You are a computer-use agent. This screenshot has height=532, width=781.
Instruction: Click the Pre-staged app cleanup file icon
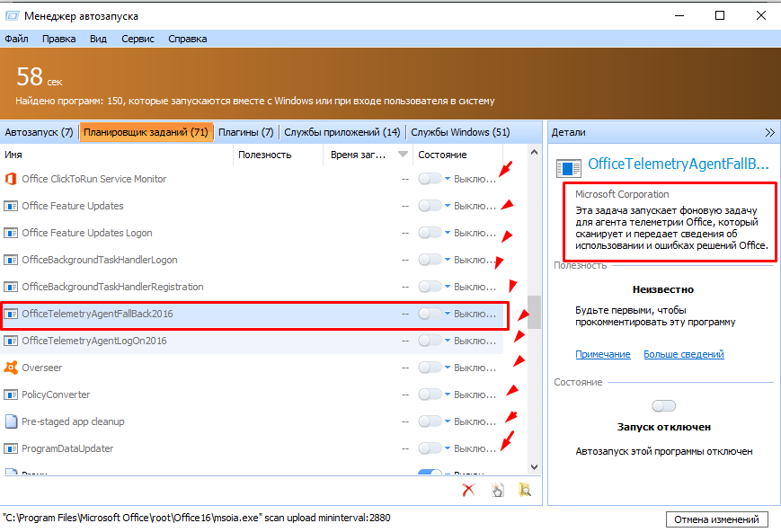click(x=11, y=421)
